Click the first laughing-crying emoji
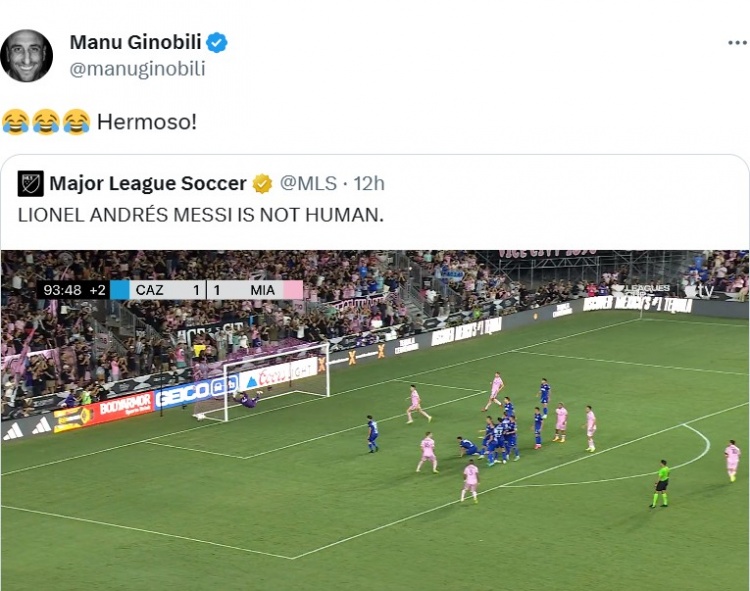Image resolution: width=750 pixels, height=591 pixels. (15, 122)
